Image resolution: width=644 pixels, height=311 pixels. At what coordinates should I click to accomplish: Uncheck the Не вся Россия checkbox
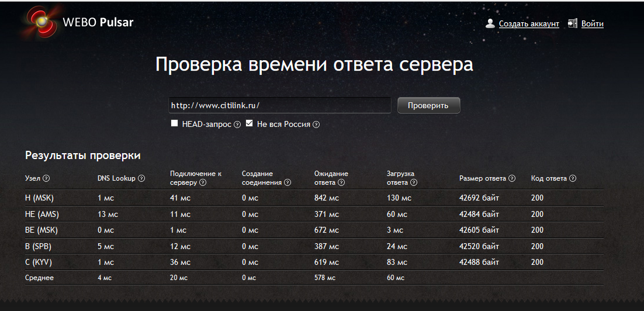pos(249,123)
